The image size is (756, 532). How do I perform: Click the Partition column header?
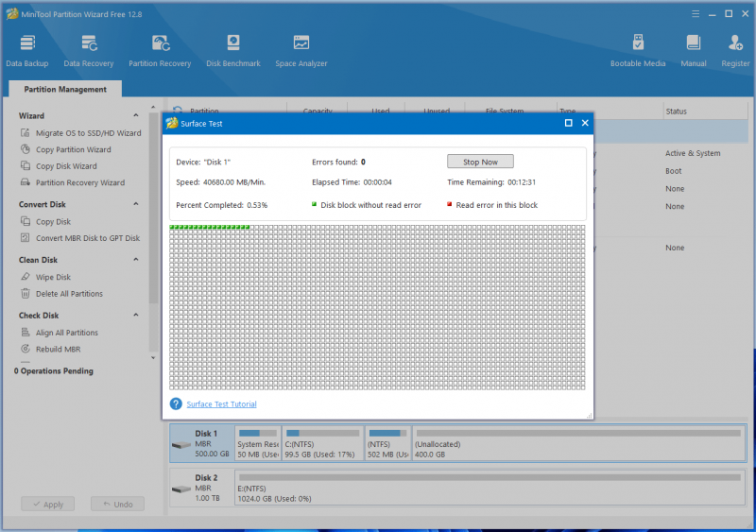[204, 112]
